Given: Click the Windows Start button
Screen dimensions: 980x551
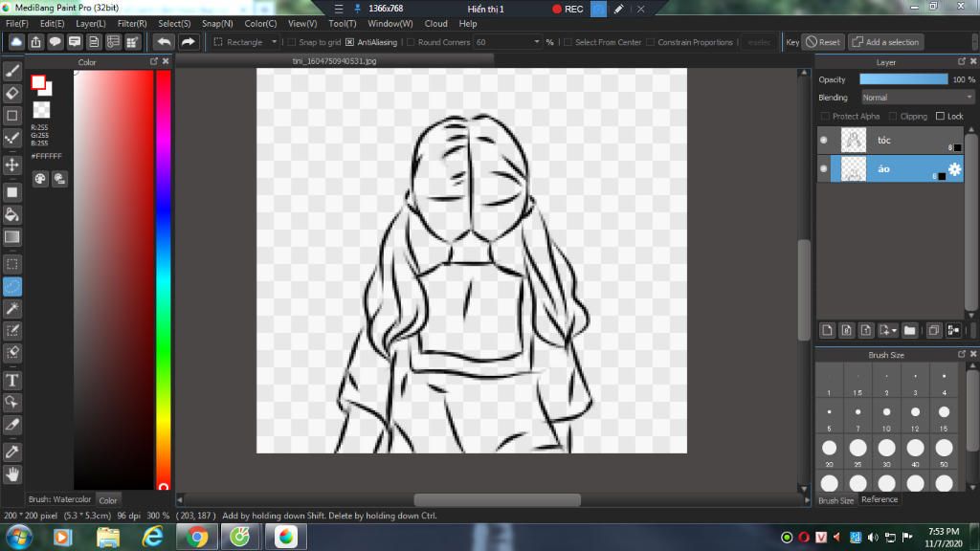Looking at the screenshot, I should tap(19, 538).
